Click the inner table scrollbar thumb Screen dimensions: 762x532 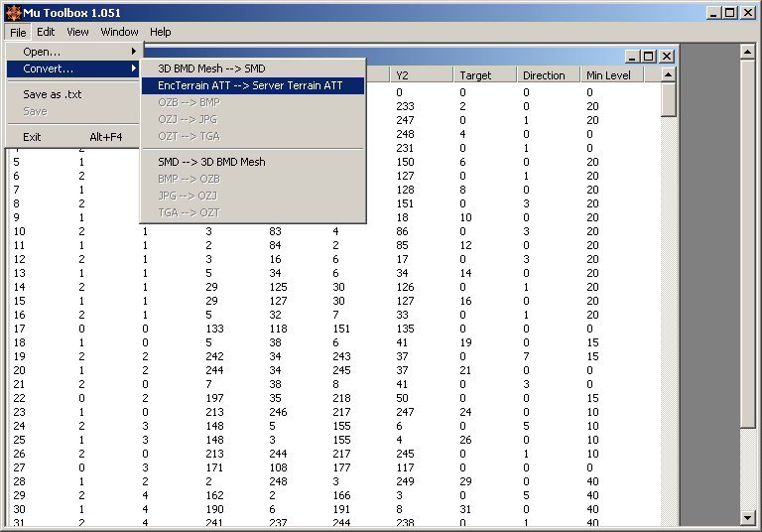click(669, 99)
